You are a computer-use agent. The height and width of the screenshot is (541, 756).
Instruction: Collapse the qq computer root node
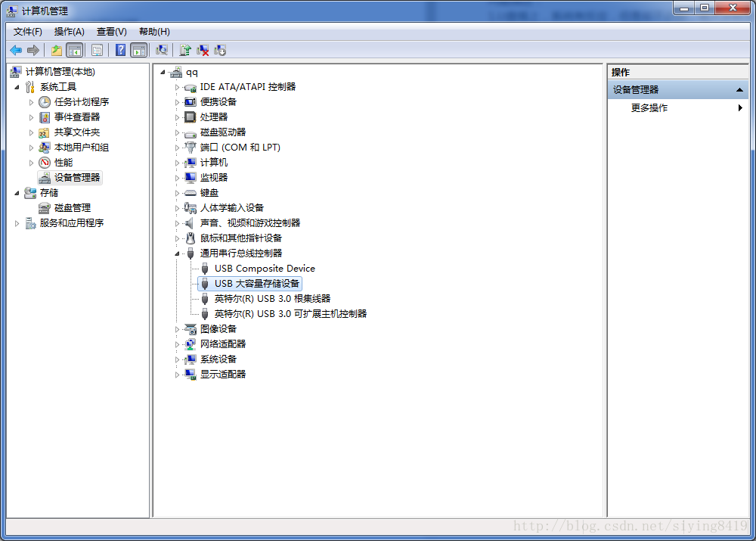pyautogui.click(x=163, y=73)
